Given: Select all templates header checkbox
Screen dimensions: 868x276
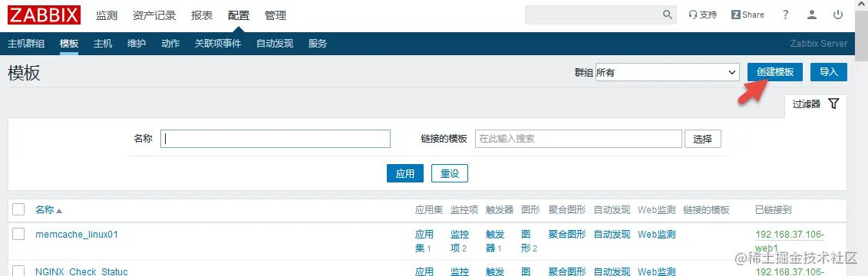Looking at the screenshot, I should (19, 209).
